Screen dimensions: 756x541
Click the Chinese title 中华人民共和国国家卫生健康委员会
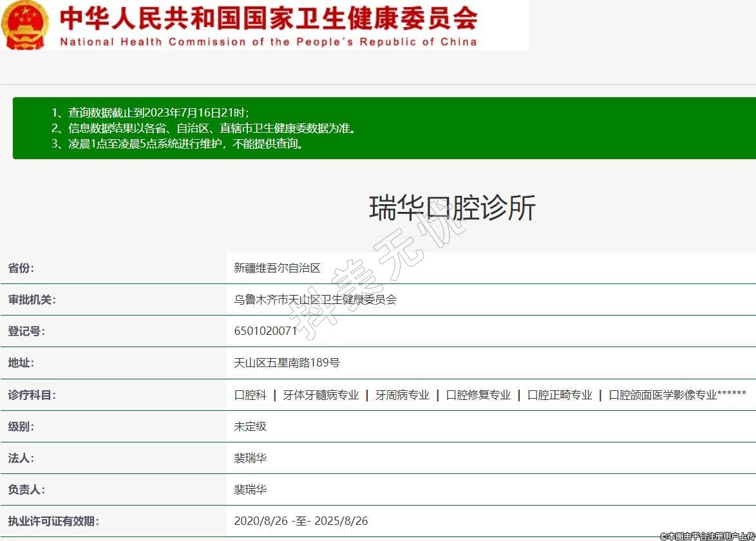pos(269,18)
